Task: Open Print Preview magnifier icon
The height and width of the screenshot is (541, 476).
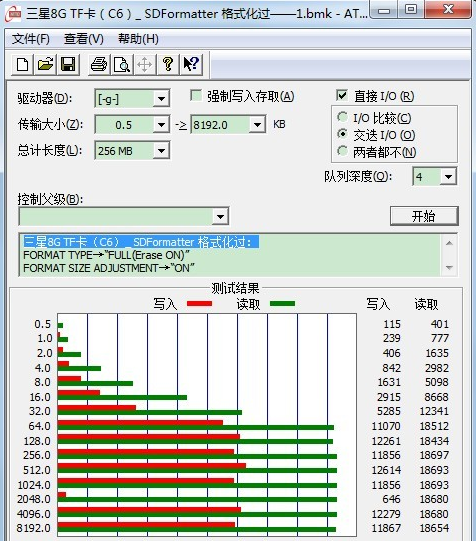Action: click(x=122, y=64)
